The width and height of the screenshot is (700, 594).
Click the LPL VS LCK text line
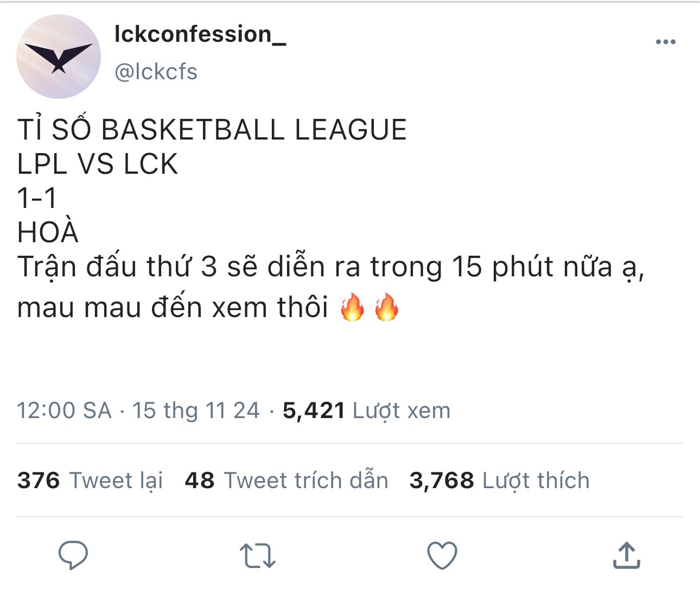(98, 164)
